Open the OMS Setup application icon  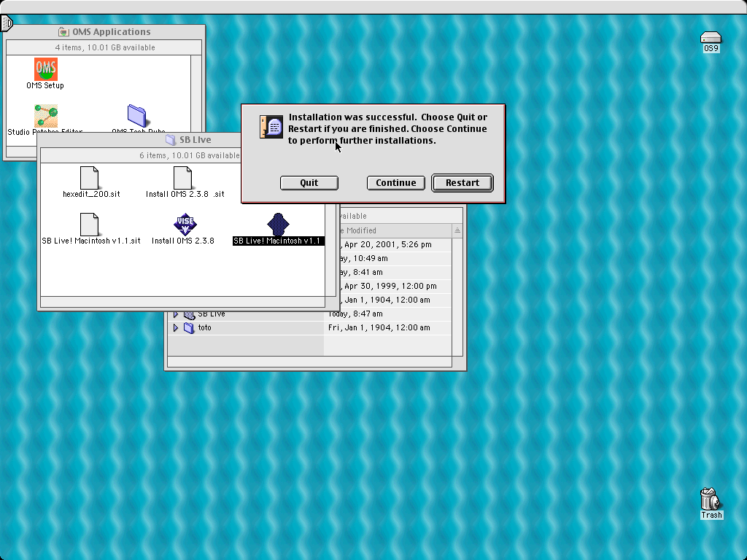46,69
